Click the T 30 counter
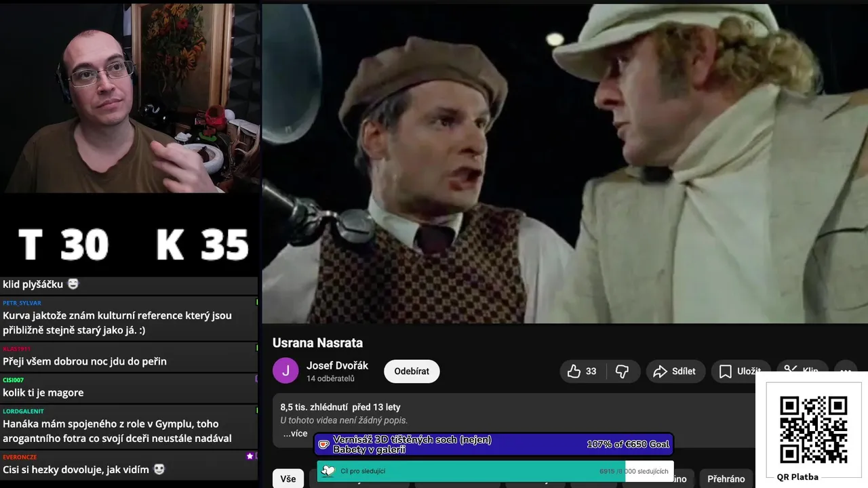Viewport: 868px width, 488px height. tap(63, 245)
